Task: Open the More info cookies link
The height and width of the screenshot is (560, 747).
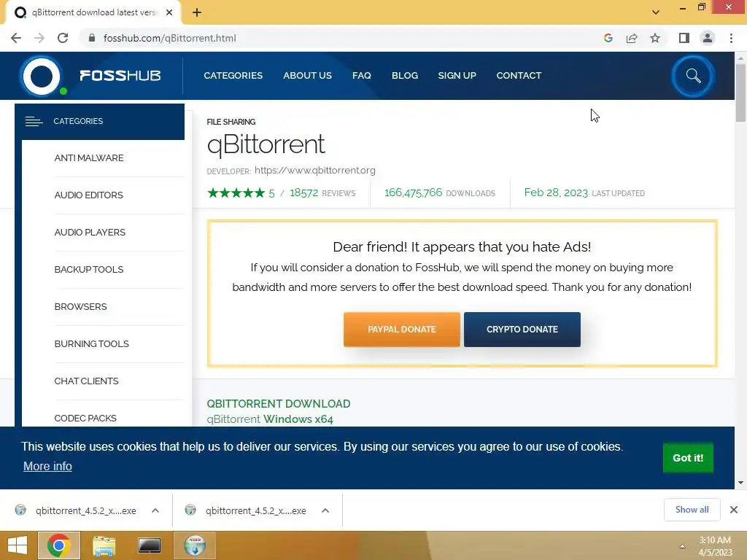Action: coord(47,466)
